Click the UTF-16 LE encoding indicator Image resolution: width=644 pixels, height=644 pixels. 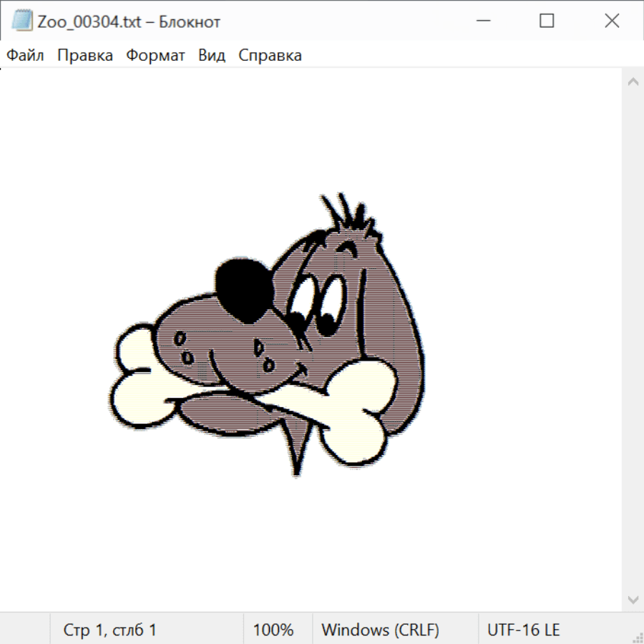click(x=523, y=630)
